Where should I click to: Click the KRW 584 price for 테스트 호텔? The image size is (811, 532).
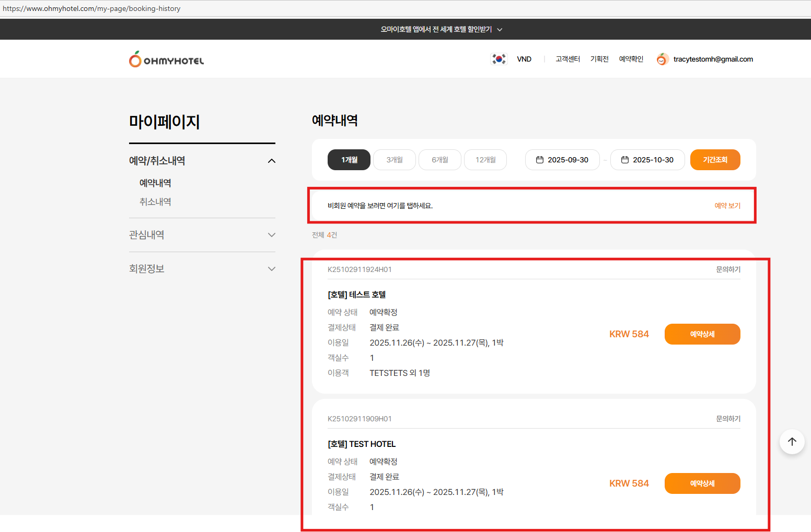pos(629,334)
